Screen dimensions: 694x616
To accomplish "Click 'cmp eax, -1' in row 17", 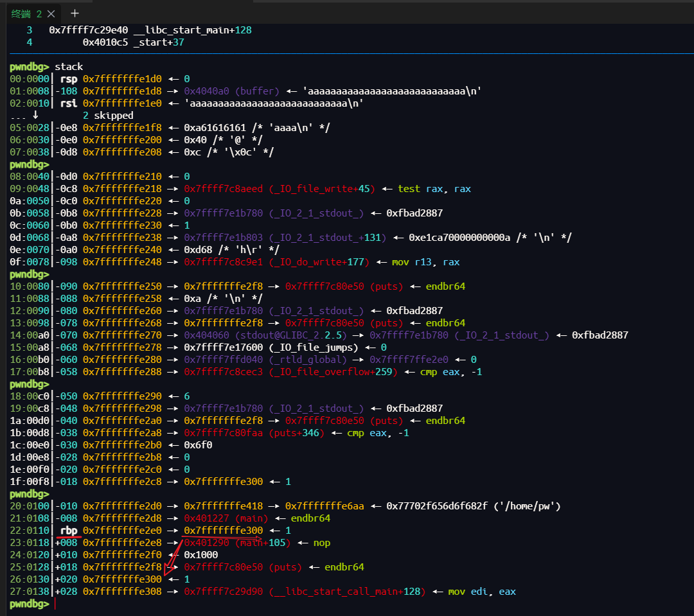I will [450, 372].
